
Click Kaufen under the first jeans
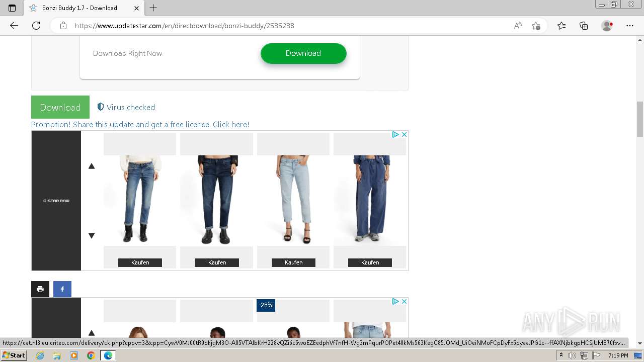pyautogui.click(x=140, y=262)
